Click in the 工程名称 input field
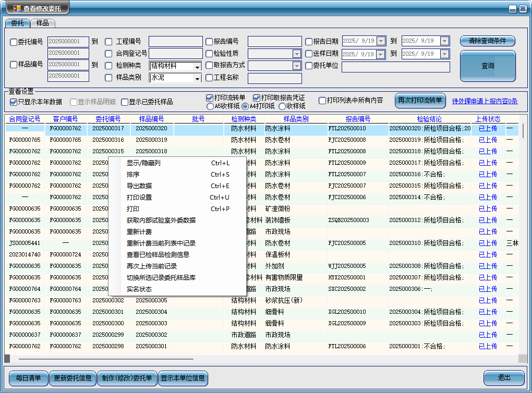Screen dimensions: 532x393 [274, 79]
